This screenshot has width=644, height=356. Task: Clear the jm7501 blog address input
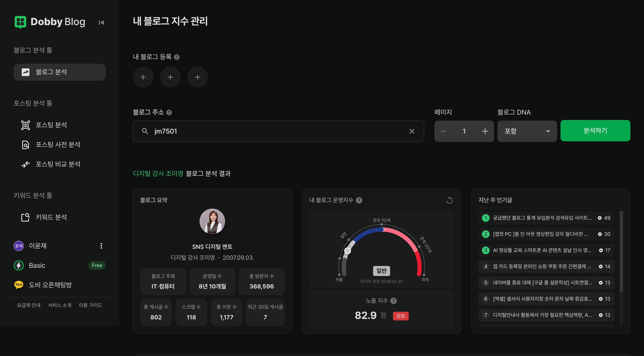(412, 131)
